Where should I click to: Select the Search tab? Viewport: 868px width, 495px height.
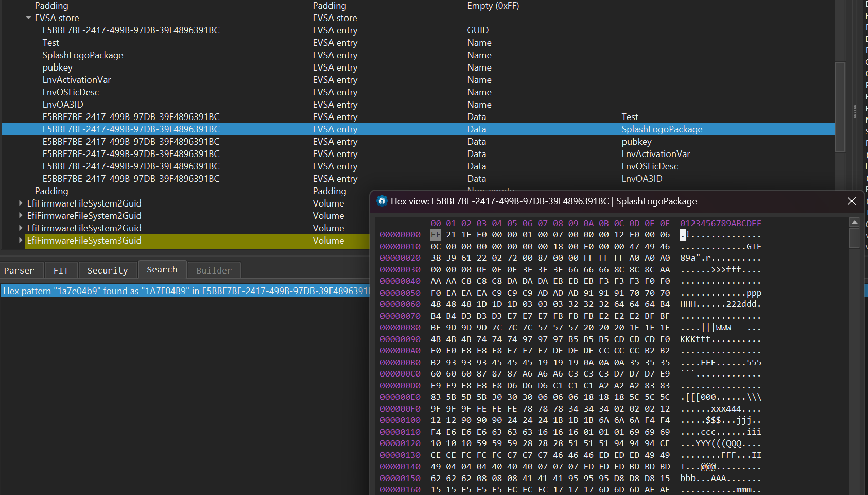coord(162,269)
